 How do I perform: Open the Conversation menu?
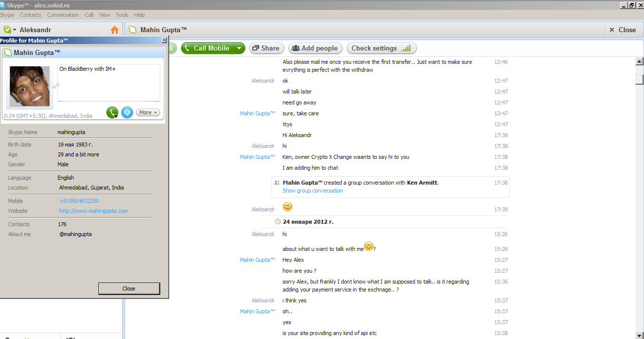point(63,15)
